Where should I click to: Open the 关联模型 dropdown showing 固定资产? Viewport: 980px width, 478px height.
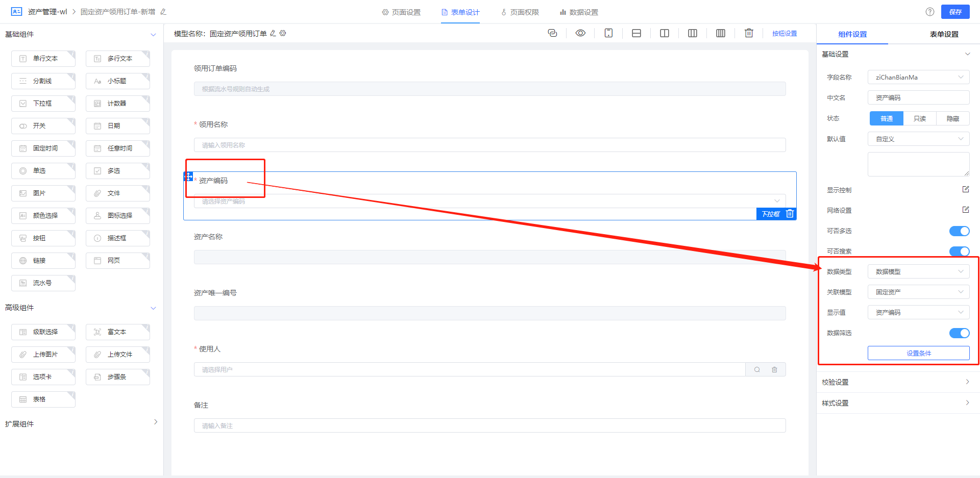(x=918, y=292)
